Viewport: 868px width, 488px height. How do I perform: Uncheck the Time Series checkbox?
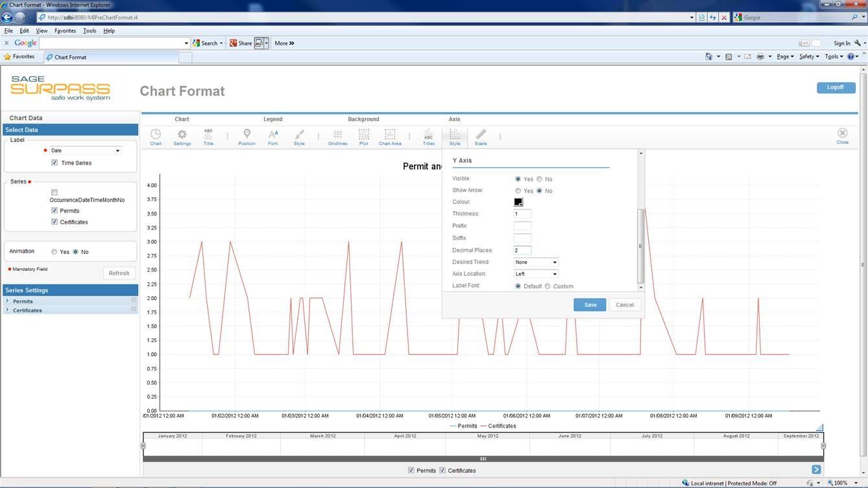54,163
